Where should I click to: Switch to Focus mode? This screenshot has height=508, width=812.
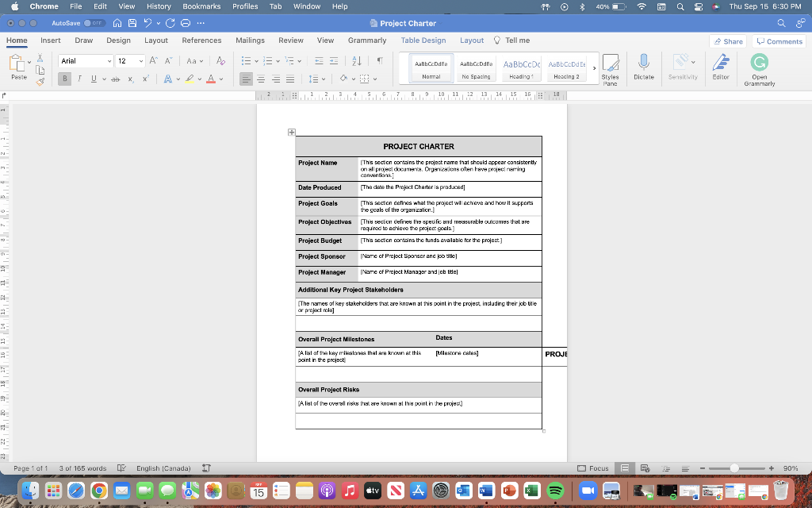coord(593,468)
